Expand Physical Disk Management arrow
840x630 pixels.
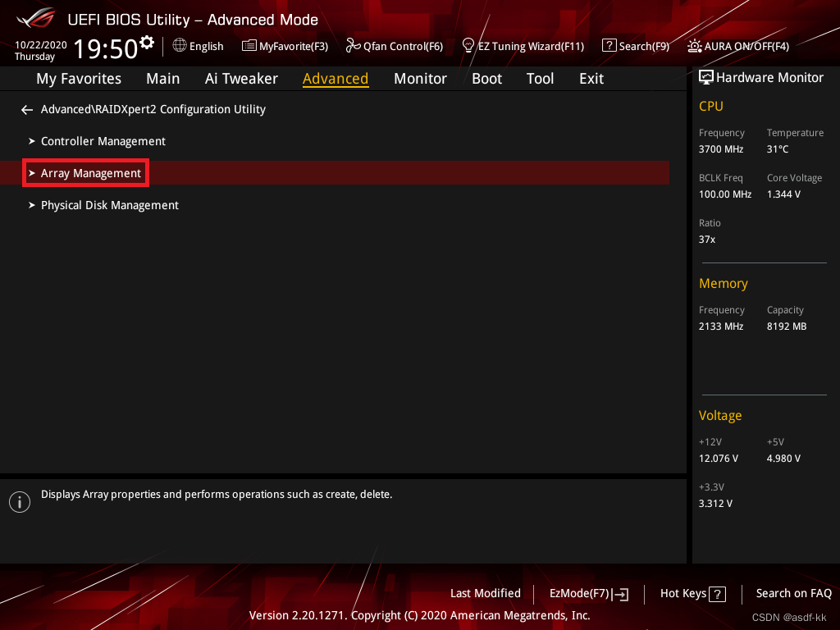32,205
